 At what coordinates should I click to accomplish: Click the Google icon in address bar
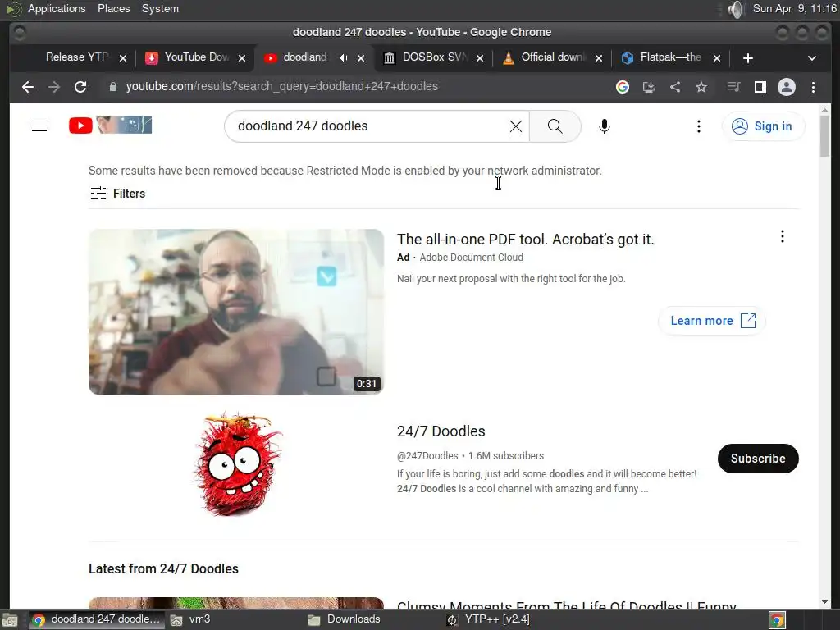pos(623,87)
